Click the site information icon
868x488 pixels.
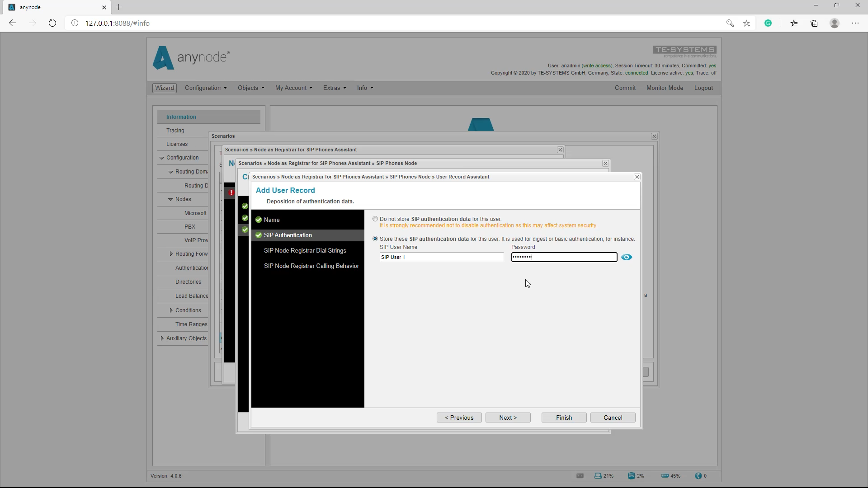pyautogui.click(x=75, y=23)
